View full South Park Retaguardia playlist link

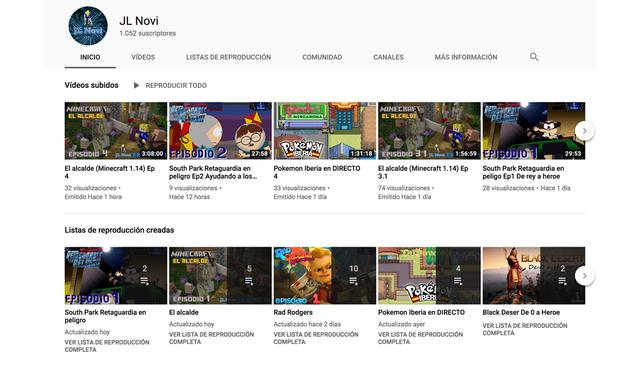click(107, 346)
